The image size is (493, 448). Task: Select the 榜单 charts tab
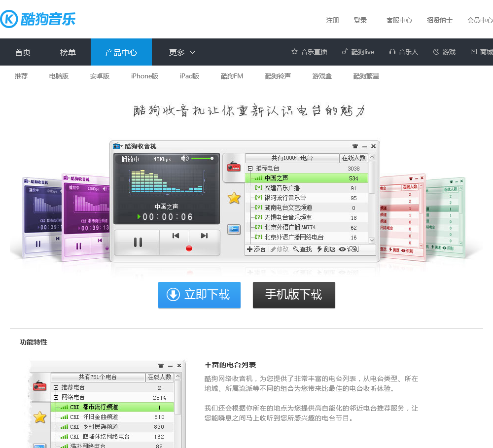(68, 52)
